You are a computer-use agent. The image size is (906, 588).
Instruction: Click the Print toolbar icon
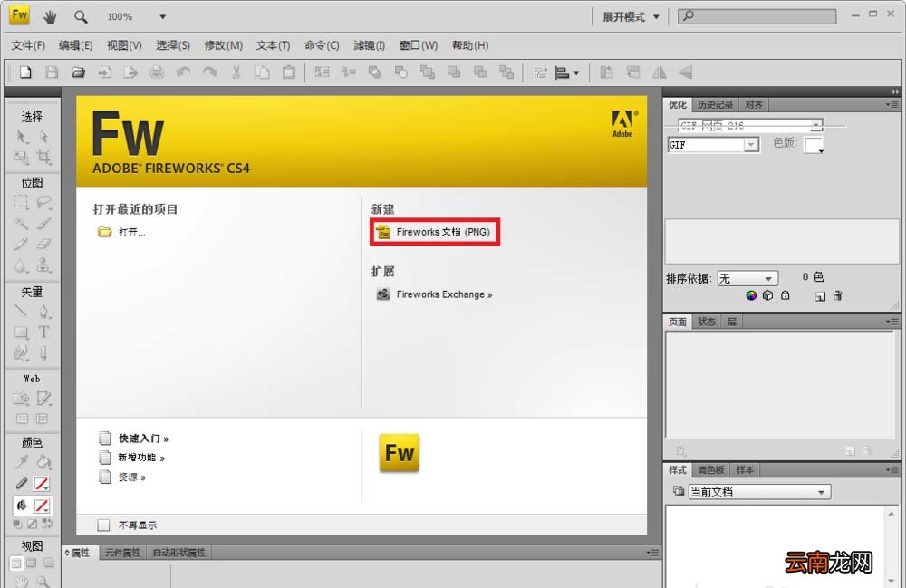(x=157, y=72)
